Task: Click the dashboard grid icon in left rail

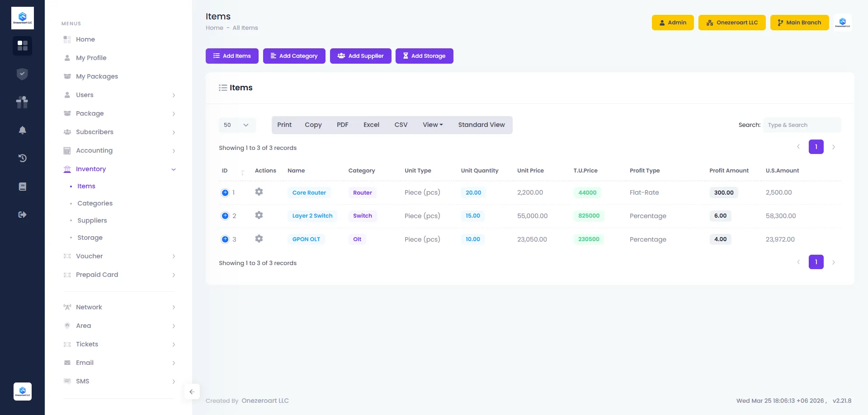Action: tap(22, 46)
